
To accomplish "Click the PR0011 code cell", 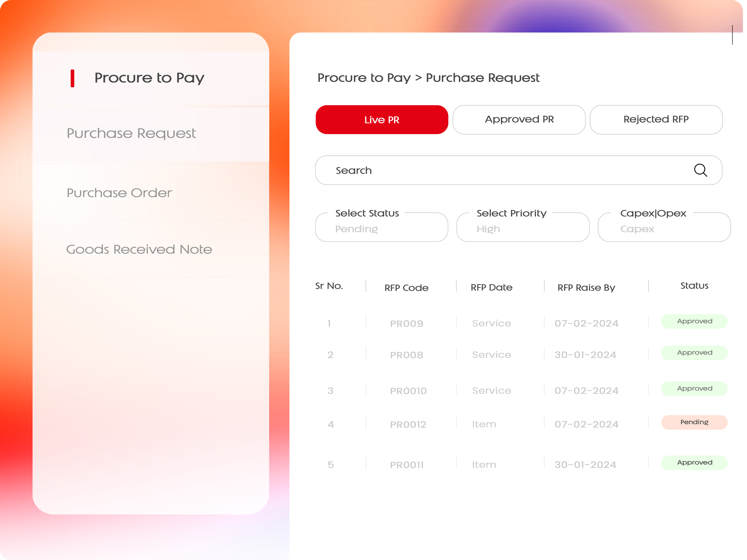I will click(407, 465).
